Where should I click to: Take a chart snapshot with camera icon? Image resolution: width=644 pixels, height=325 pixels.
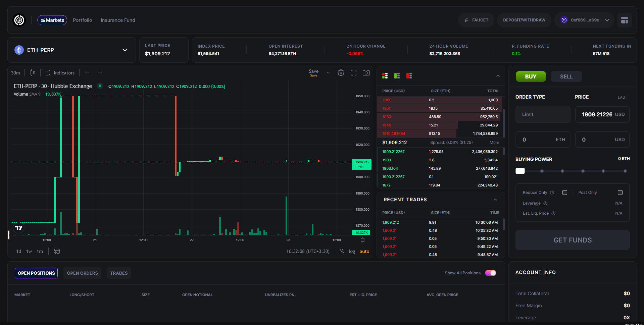pos(366,73)
